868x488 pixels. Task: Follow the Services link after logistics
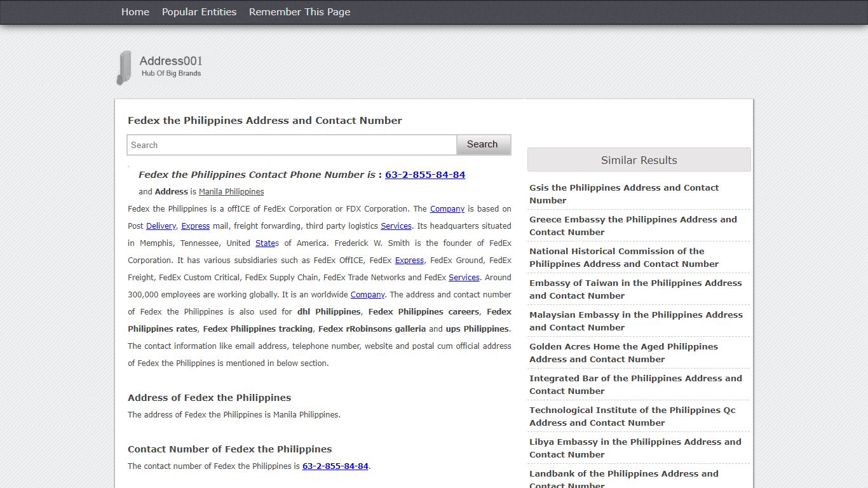coord(396,226)
